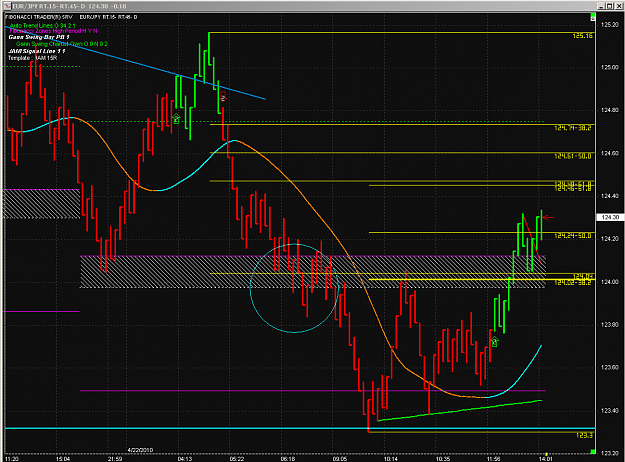Click the 124.60 price axis label
625x462 pixels.
tap(610, 153)
